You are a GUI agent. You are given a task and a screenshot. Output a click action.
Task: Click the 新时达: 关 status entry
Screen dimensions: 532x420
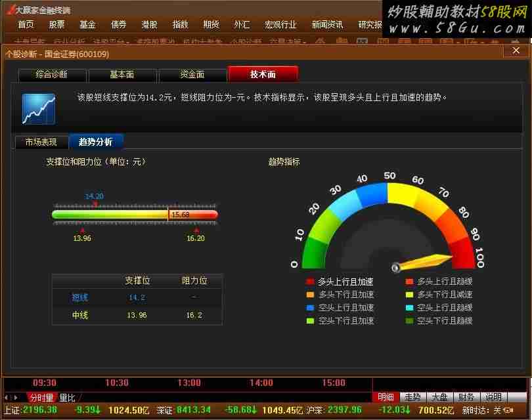pyautogui.click(x=481, y=411)
